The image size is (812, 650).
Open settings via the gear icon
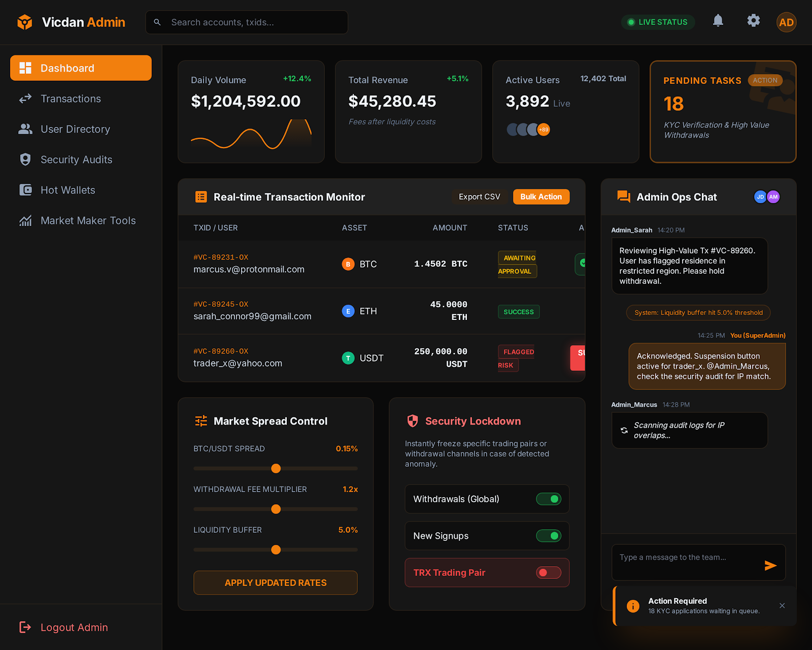click(x=753, y=21)
